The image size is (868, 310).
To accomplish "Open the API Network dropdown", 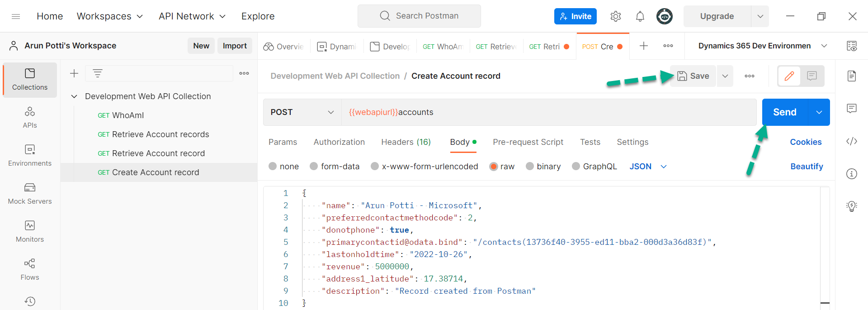I will tap(192, 16).
